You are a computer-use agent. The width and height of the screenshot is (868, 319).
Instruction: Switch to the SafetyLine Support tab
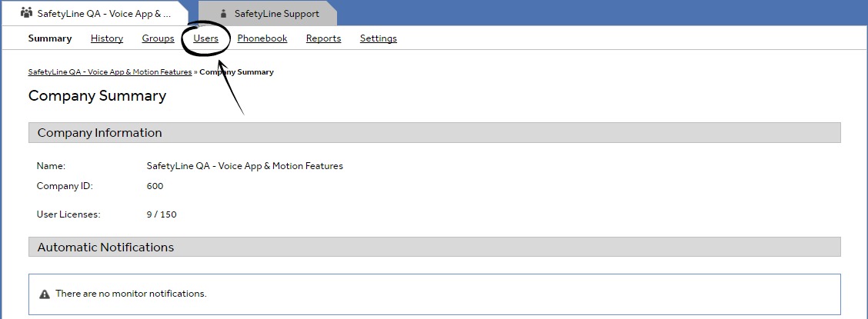pos(268,14)
